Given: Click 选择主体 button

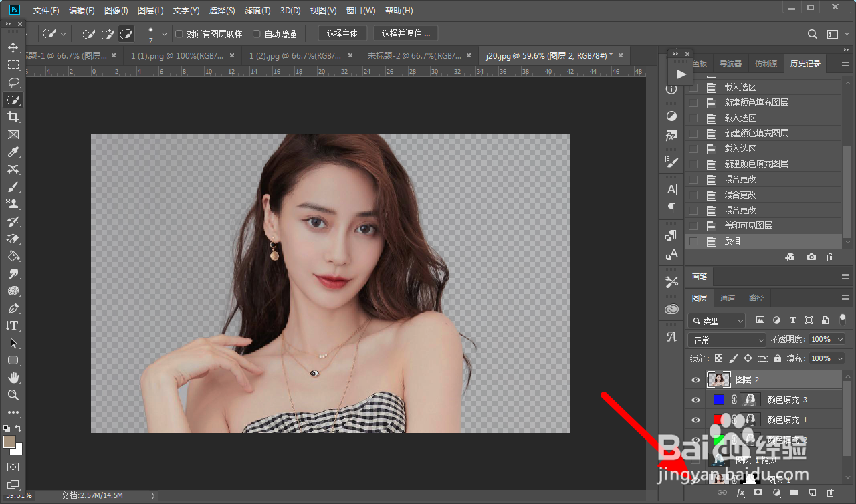Looking at the screenshot, I should pos(342,34).
